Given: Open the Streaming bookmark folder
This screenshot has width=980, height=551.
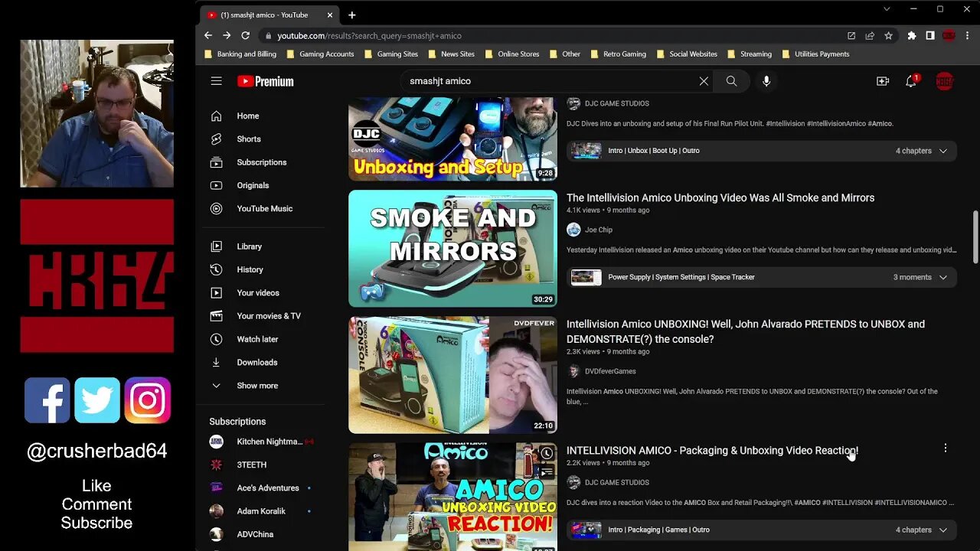Looking at the screenshot, I should coord(750,54).
